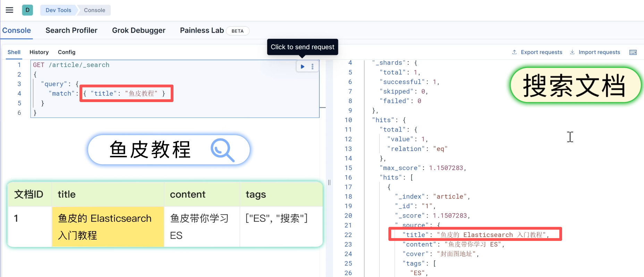The height and width of the screenshot is (277, 644).
Task: Switch to the Config tab
Action: pyautogui.click(x=66, y=52)
